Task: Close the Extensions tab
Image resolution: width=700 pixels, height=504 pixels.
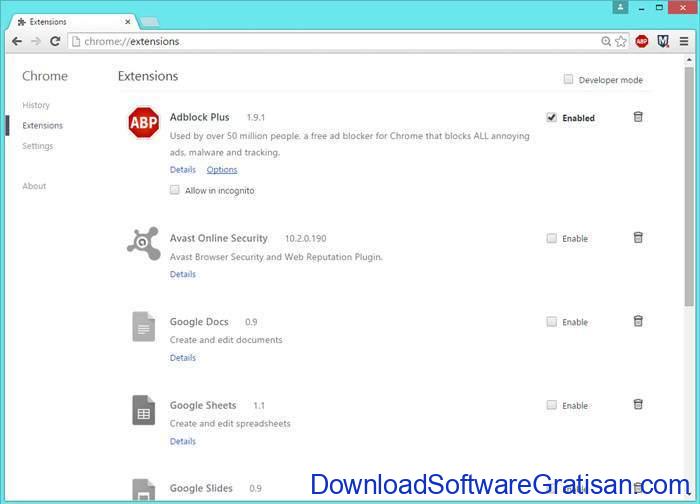Action: pyautogui.click(x=128, y=21)
